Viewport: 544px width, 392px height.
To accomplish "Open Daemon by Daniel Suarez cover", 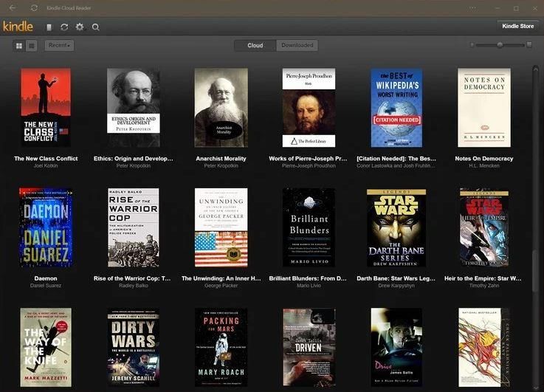I will 46,227.
